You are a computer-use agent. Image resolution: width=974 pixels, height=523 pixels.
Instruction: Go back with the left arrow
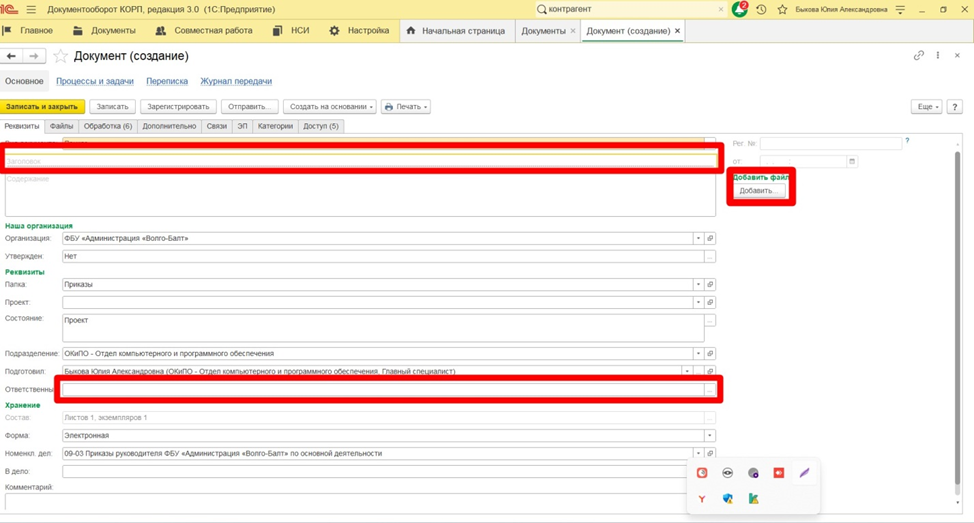[x=11, y=56]
